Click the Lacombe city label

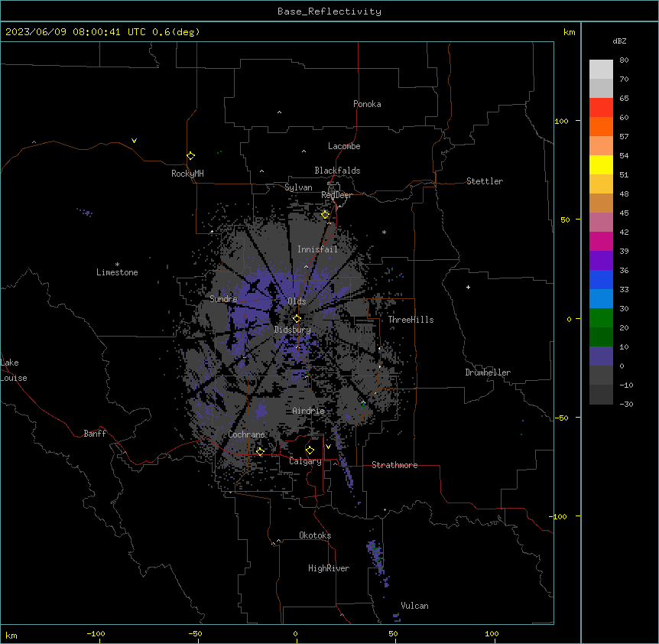point(344,146)
